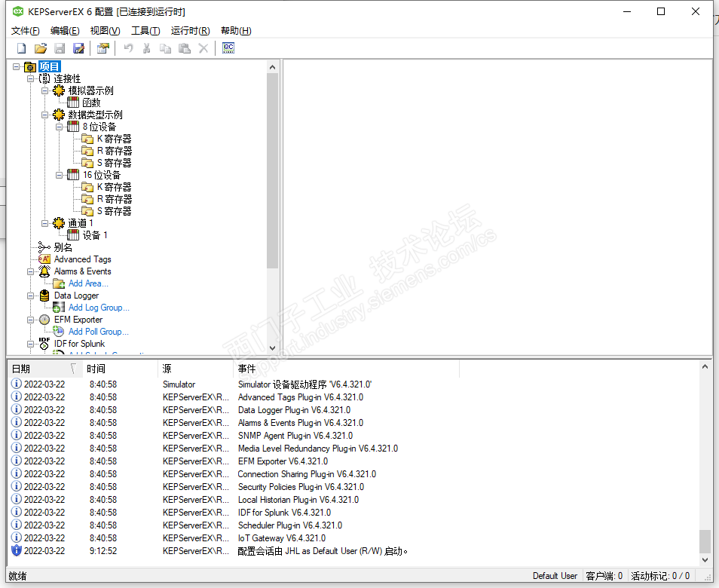Click the EFM Exporter gauge icon

44,320
